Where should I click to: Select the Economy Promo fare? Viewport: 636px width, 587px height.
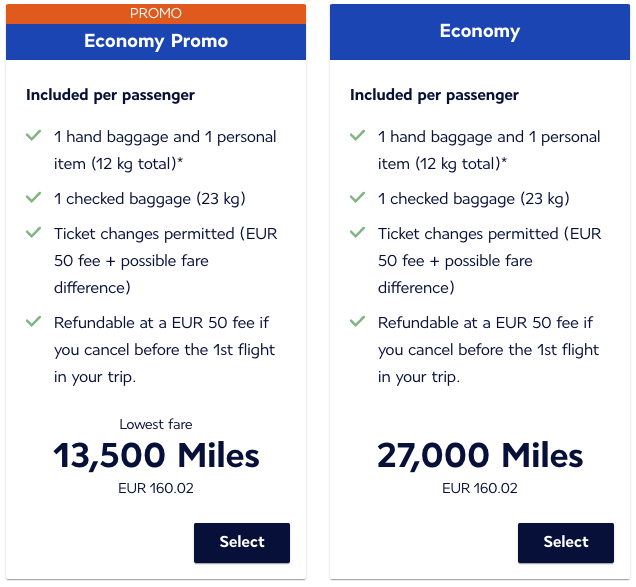tap(241, 542)
